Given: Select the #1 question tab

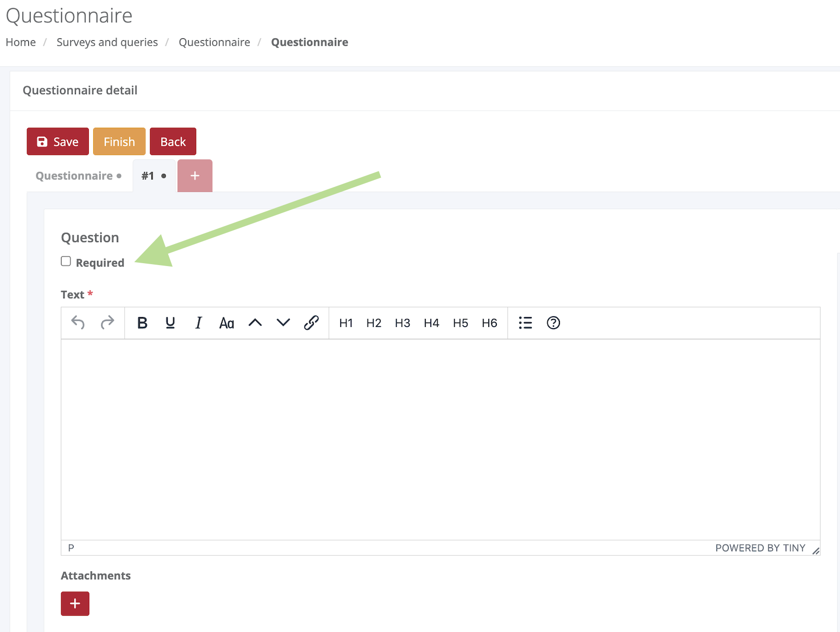Looking at the screenshot, I should (154, 176).
